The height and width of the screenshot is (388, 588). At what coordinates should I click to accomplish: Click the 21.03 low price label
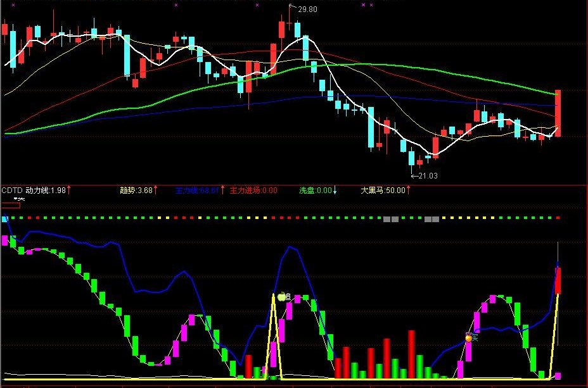(428, 176)
